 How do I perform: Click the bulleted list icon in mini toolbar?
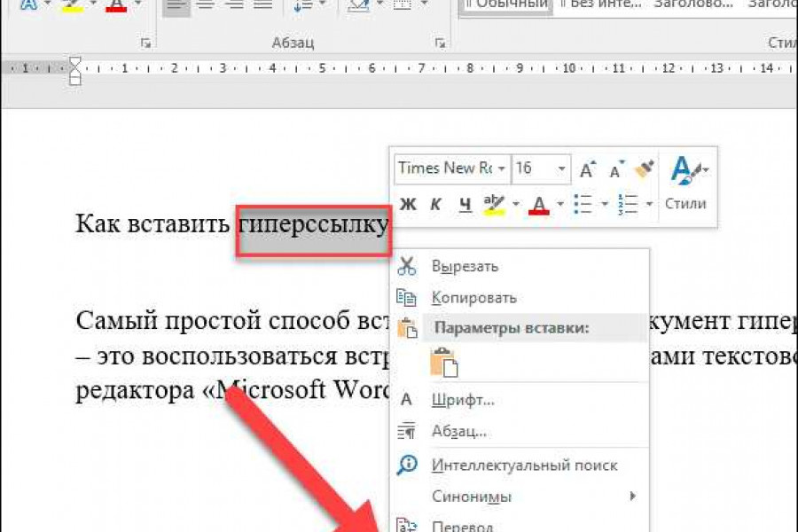[x=583, y=205]
